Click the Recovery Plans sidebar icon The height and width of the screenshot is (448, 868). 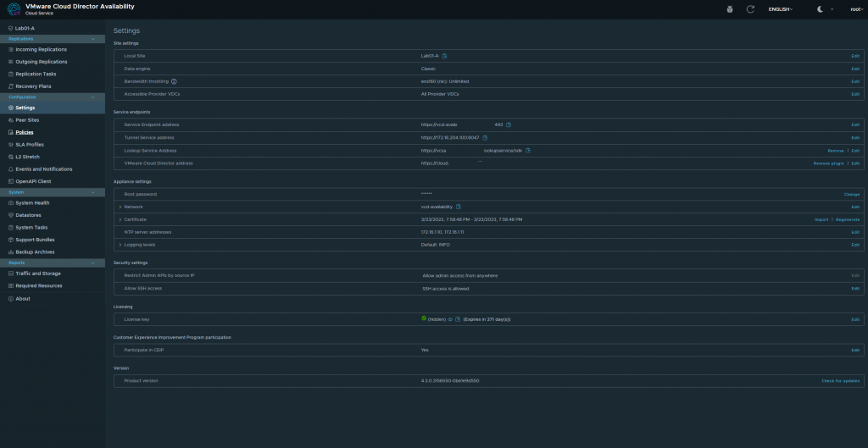point(11,86)
